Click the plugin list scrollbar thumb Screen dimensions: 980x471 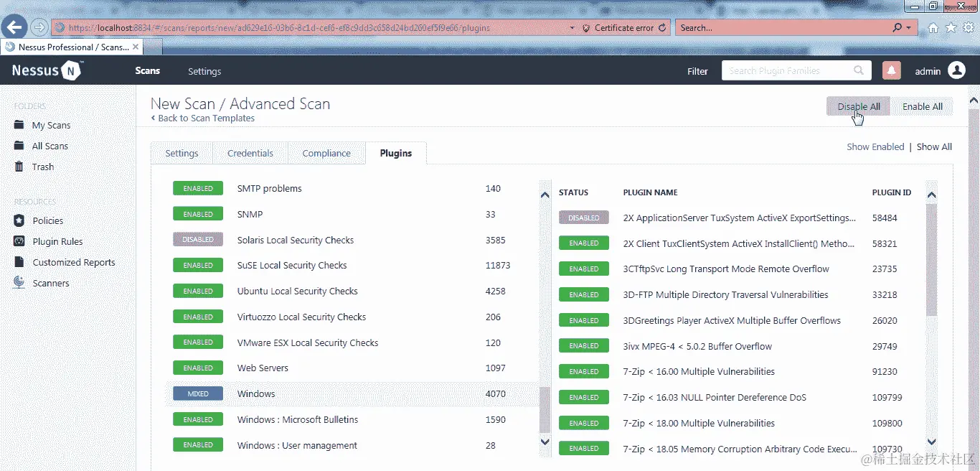pyautogui.click(x=932, y=260)
